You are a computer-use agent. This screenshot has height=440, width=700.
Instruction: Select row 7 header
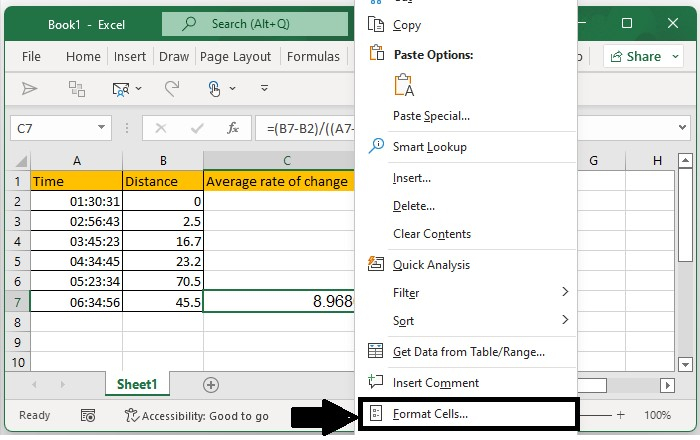point(17,302)
